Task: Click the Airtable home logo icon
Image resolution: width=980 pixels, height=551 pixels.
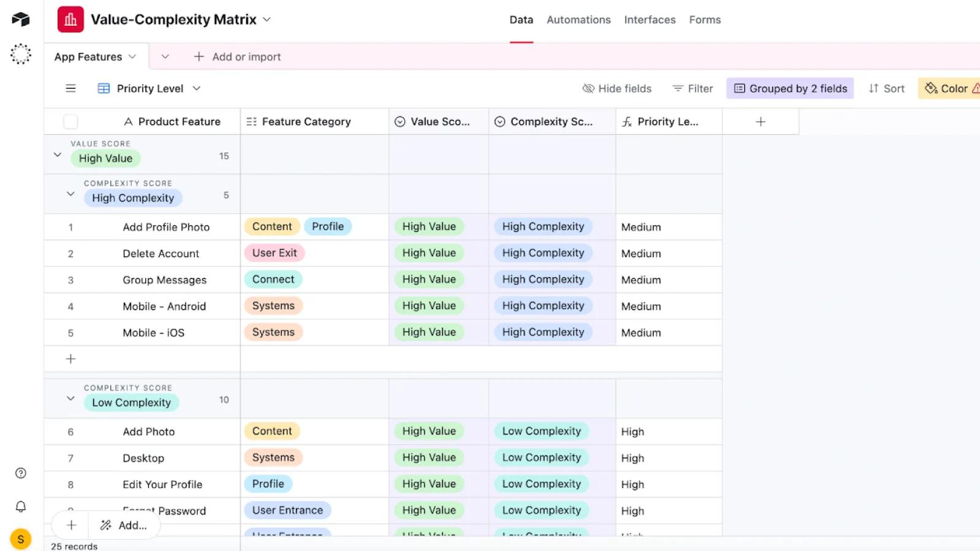Action: pyautogui.click(x=21, y=19)
